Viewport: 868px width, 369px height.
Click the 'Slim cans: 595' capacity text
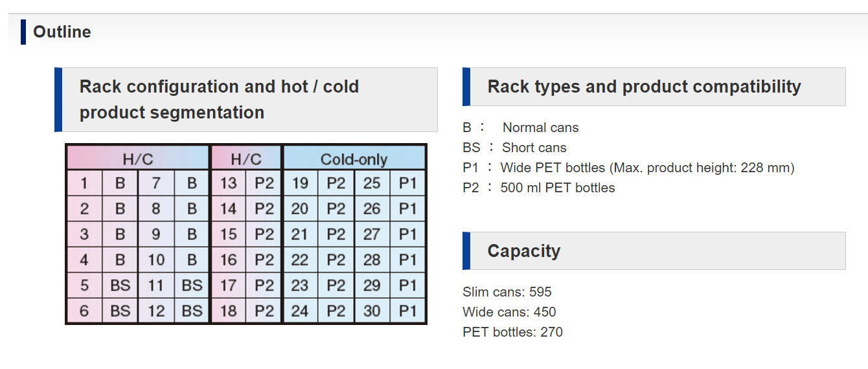pos(507,292)
